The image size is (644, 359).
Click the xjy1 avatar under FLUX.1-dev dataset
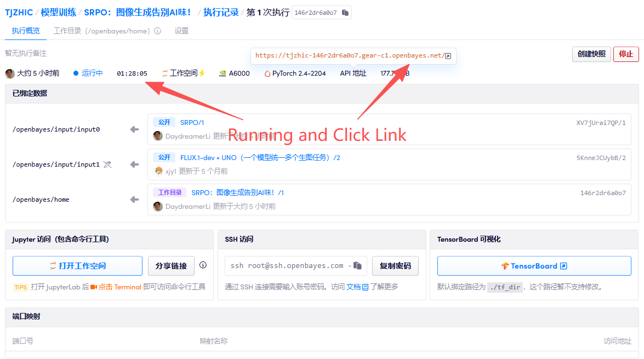158,171
